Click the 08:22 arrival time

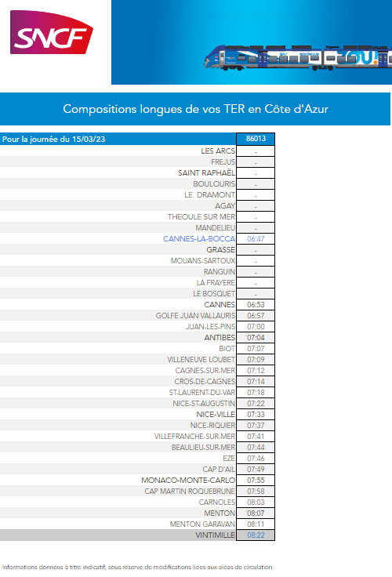[x=256, y=535]
